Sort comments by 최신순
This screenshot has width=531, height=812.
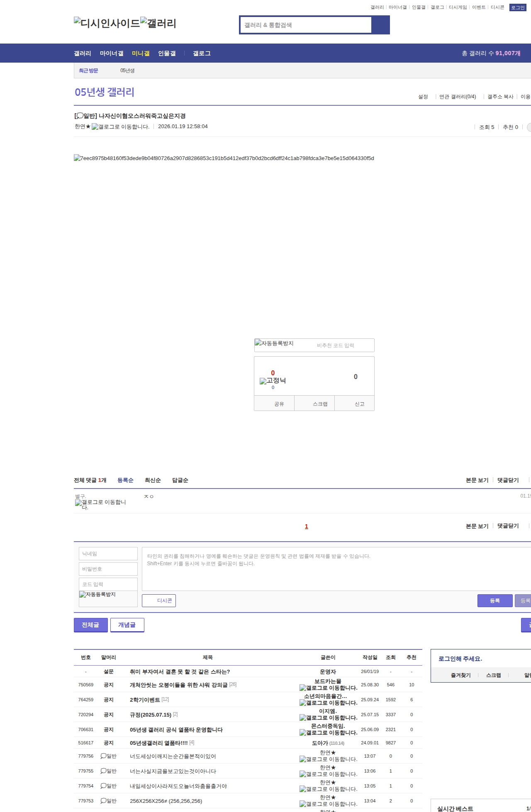tap(152, 480)
